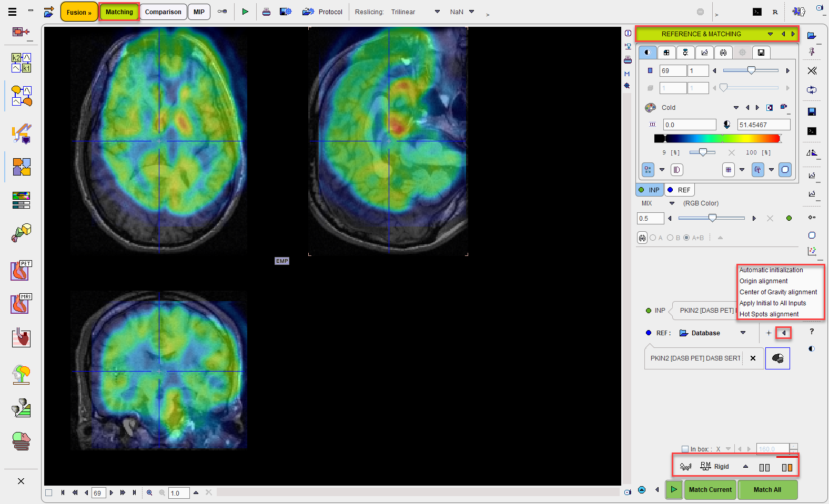Choose Hot Spots alignment menu entry
Viewport: 829px width, 504px height.
pos(769,314)
